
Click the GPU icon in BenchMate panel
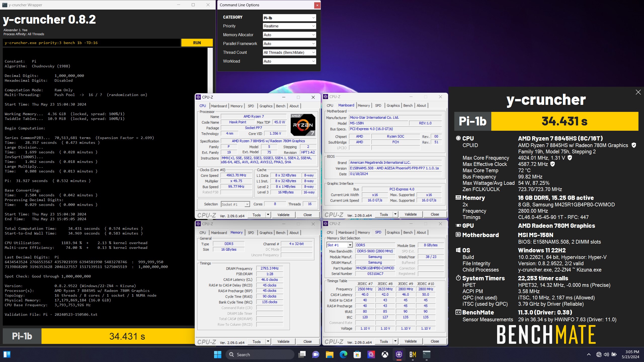point(458,226)
